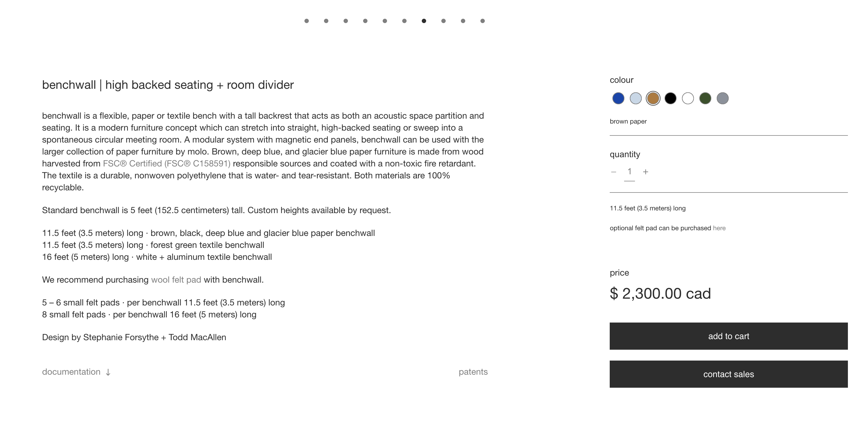
Task: Jump to the last carousel slide dot
Action: (483, 21)
